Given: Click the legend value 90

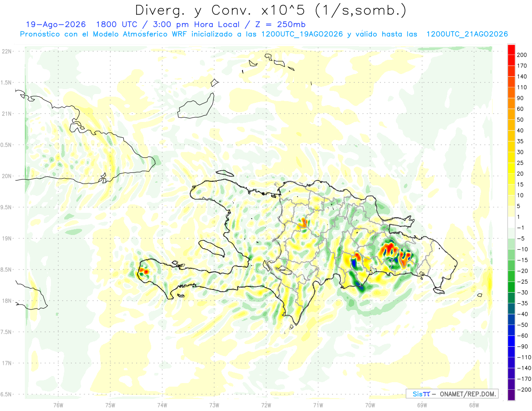Looking at the screenshot, I should (520, 98).
